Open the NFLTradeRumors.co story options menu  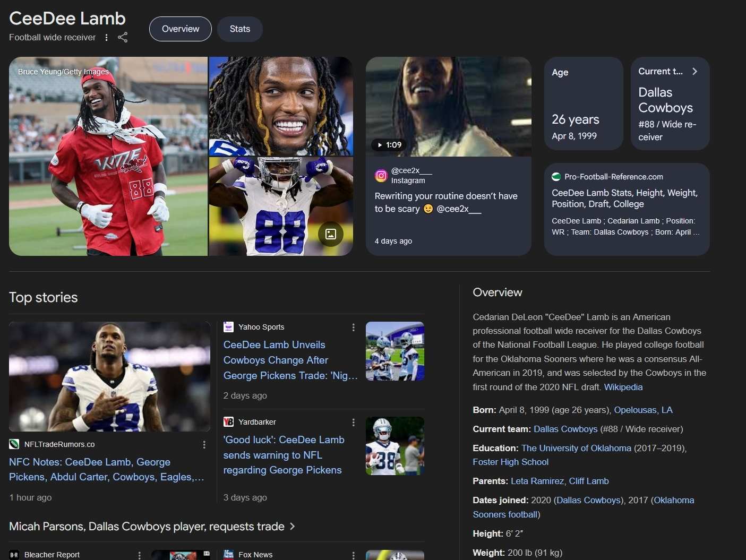pos(204,445)
